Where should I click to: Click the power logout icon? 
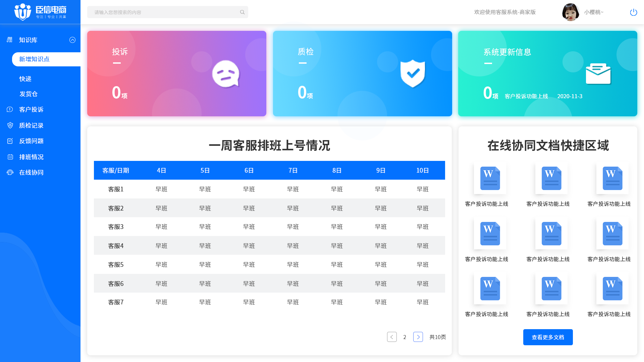point(633,12)
